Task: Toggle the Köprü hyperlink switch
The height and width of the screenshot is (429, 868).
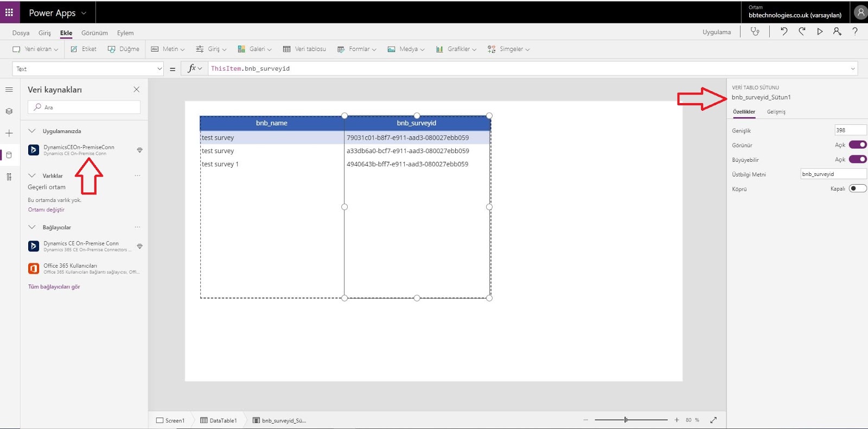Action: [x=858, y=188]
